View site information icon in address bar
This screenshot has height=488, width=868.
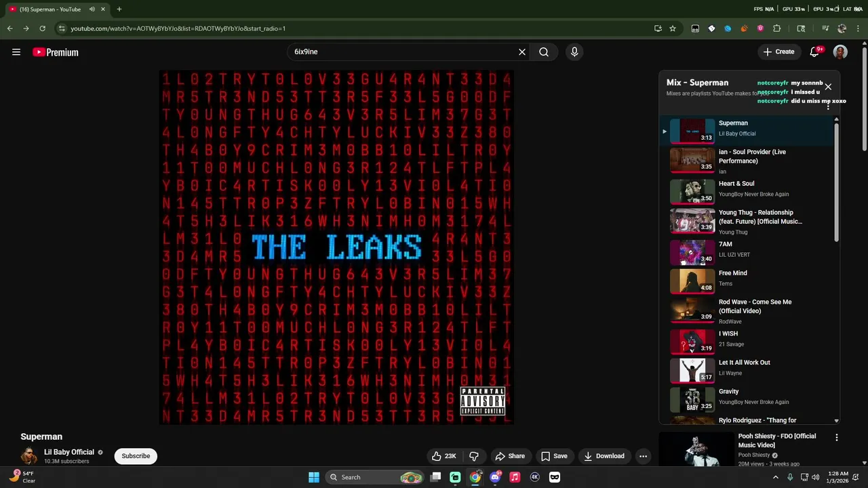[x=62, y=28]
